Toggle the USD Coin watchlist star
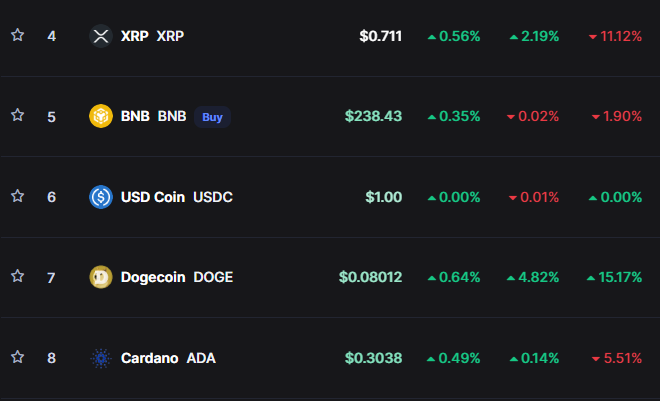 pyautogui.click(x=17, y=196)
